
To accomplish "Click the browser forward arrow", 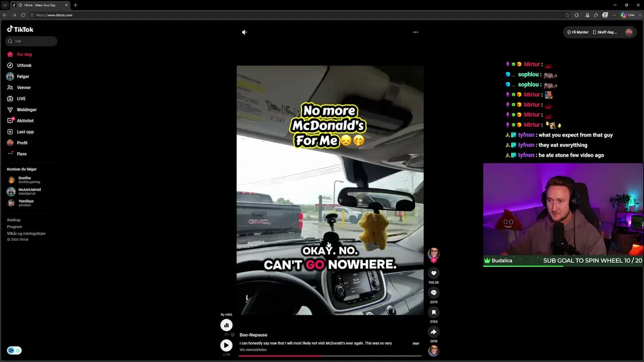I will click(14, 15).
